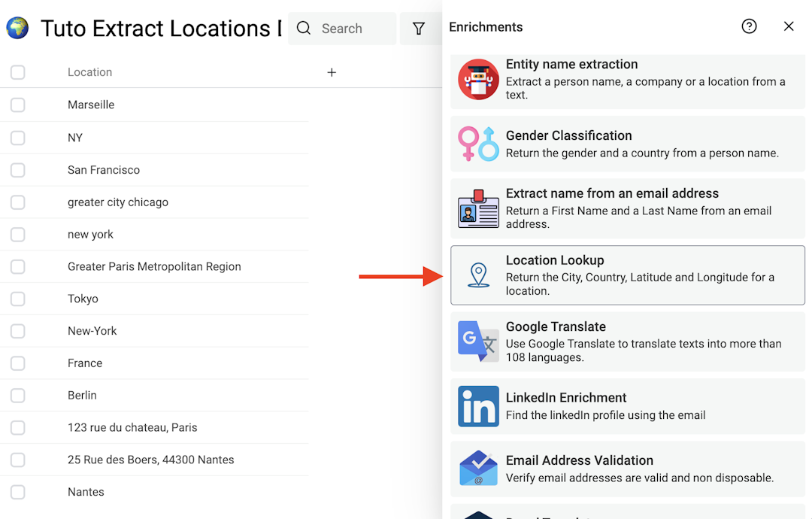Open LinkedIn Enrichment via its logo icon
This screenshot has height=519, width=812.
[479, 406]
